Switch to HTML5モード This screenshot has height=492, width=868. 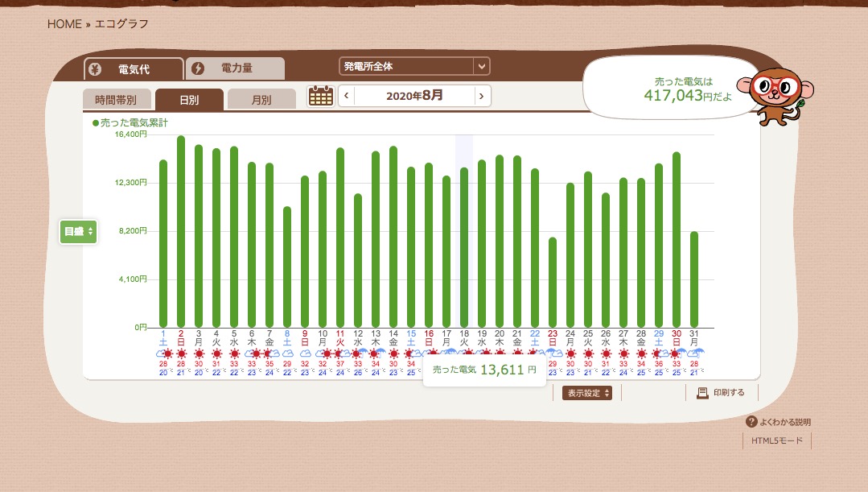pos(776,440)
